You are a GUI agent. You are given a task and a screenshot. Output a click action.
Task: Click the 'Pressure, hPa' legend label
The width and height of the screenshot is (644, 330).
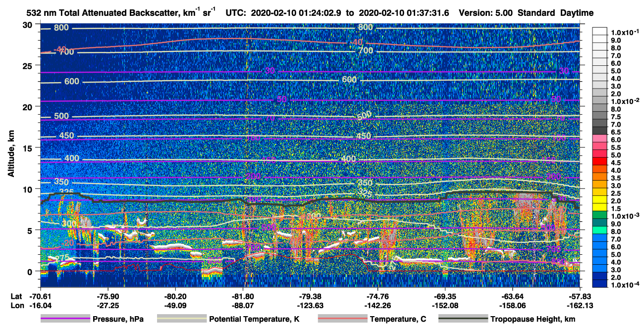(x=118, y=319)
